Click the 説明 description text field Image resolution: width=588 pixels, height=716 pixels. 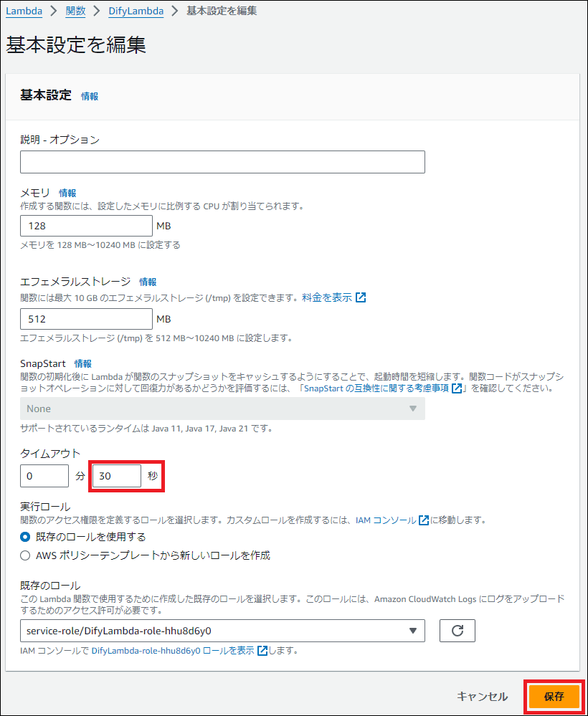pos(222,162)
